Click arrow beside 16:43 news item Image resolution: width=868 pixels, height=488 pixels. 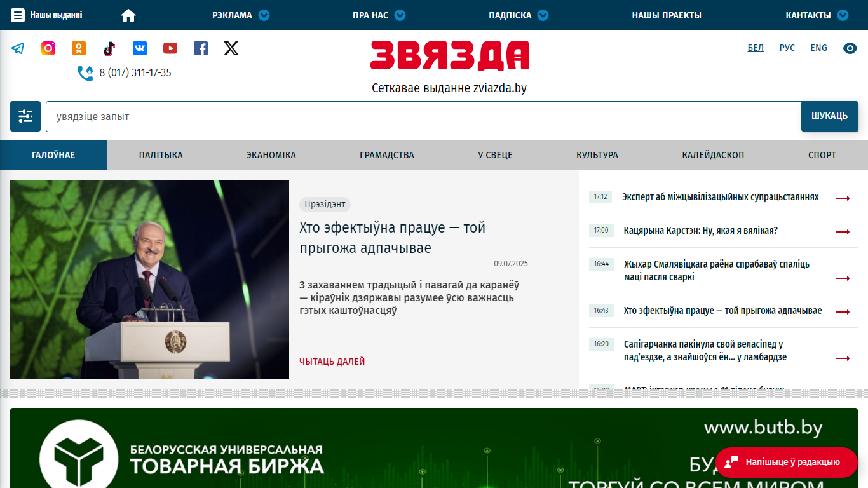(843, 312)
